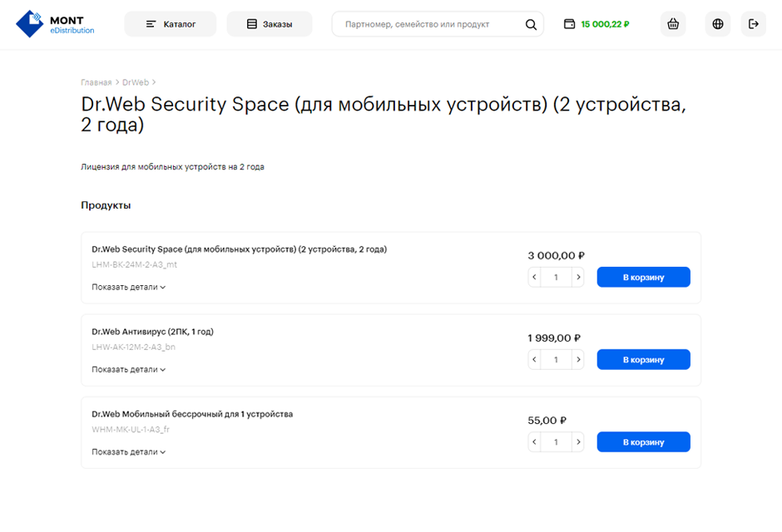Viewport: 782px width, 532px height.
Task: Decrease quantity for Dr.Web Security Space
Action: [535, 277]
